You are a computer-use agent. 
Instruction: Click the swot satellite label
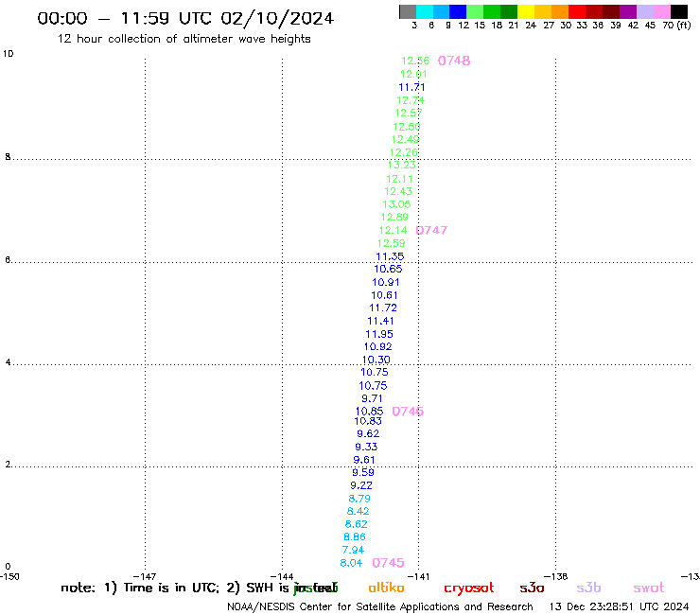pos(649,588)
